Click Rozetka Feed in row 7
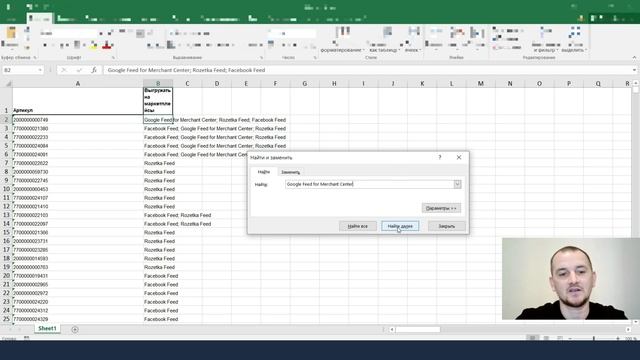This screenshot has height=360, width=640. point(159,163)
